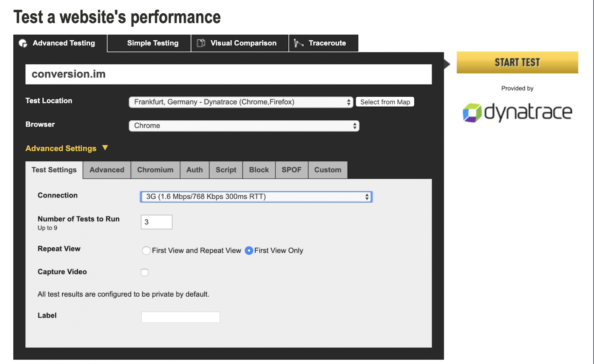This screenshot has height=364, width=594.
Task: Click the Advanced Testing tab icon
Action: tap(23, 43)
